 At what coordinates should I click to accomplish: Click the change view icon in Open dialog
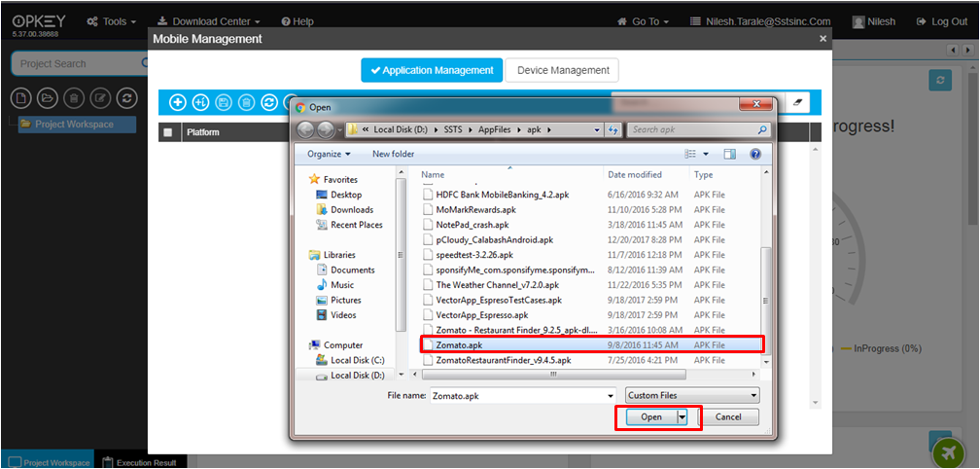[x=690, y=154]
